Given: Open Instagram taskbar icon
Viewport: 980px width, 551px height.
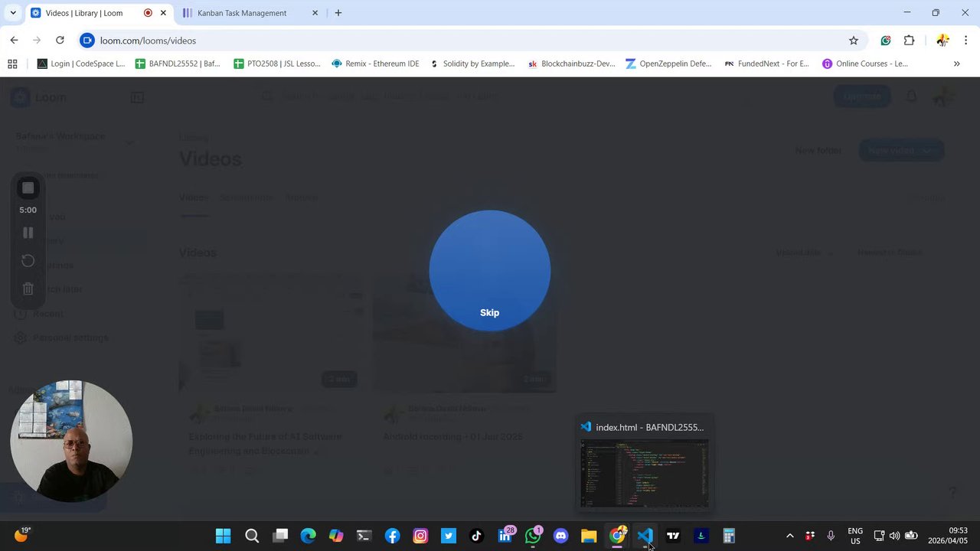Looking at the screenshot, I should (x=420, y=536).
